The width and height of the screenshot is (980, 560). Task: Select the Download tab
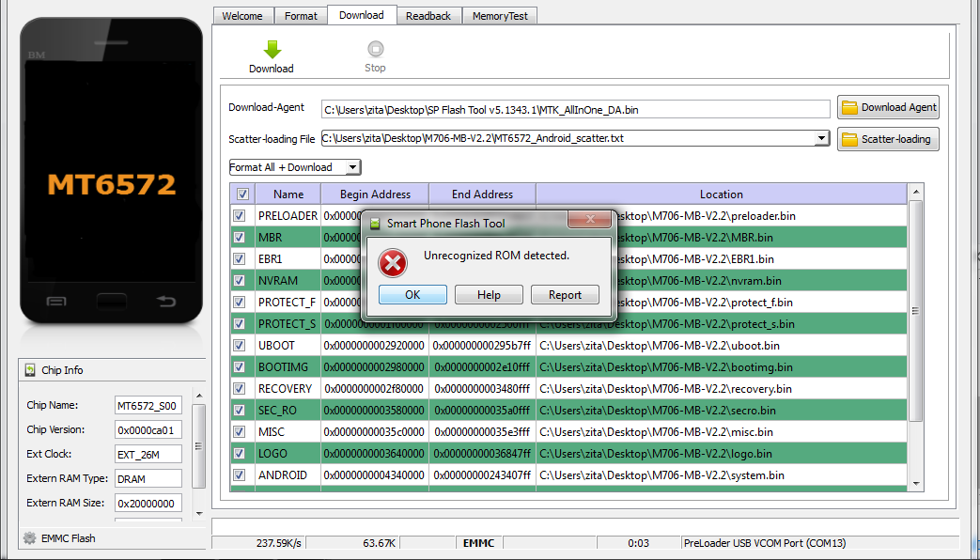tap(361, 15)
